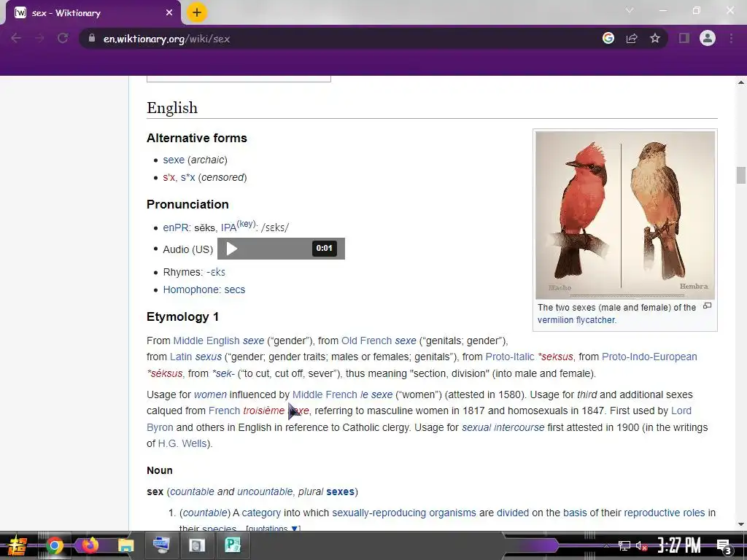Screen dimensions: 747x560
Task: Open the tab search dropdown chevron
Action: click(x=630, y=10)
